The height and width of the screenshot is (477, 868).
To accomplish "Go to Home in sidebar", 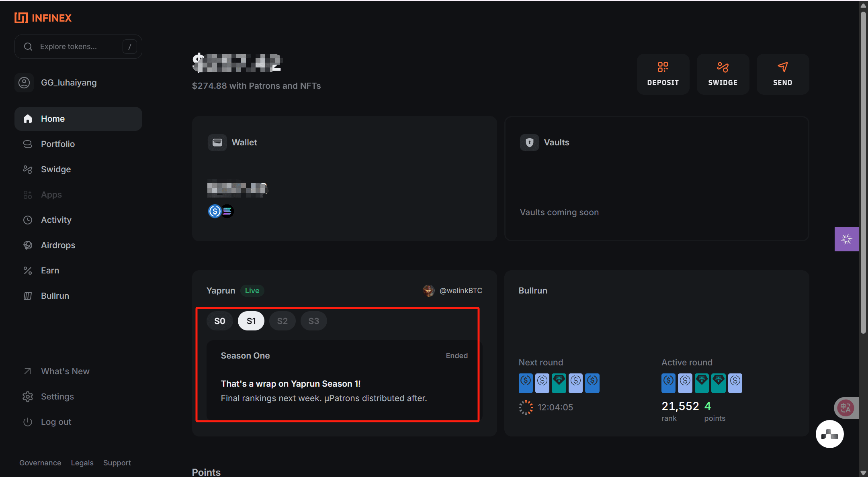I will click(78, 119).
